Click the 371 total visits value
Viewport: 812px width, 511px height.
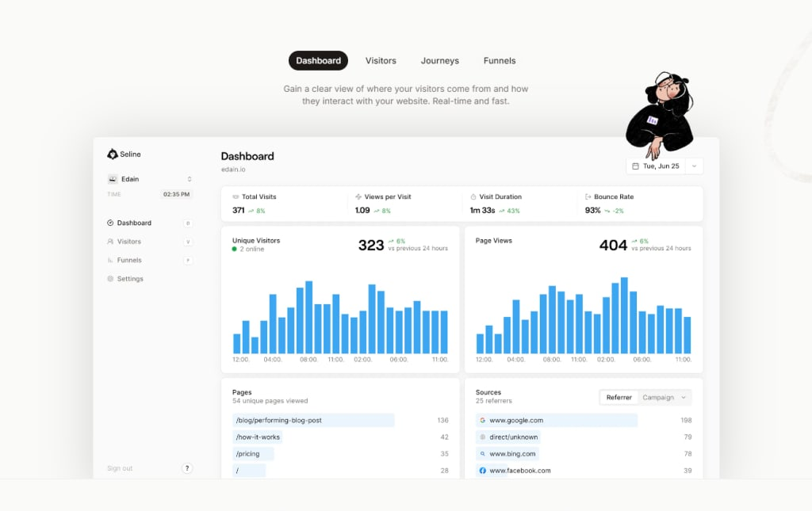(x=238, y=211)
